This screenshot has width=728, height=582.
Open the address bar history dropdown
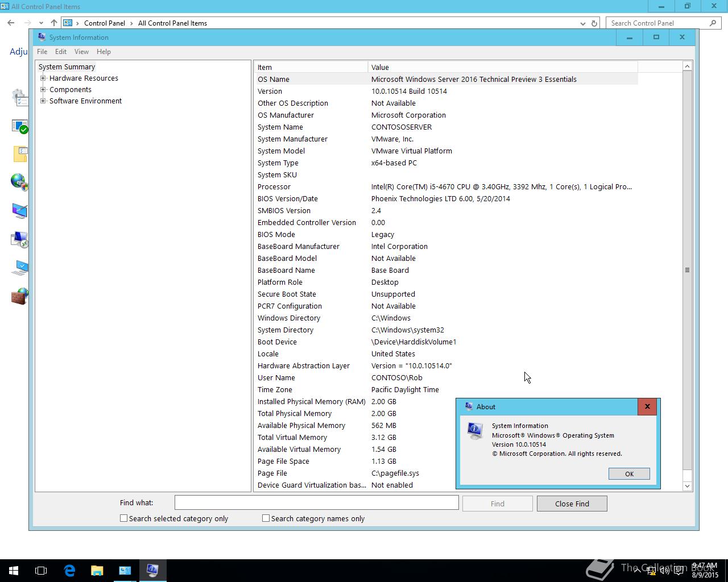[x=582, y=23]
